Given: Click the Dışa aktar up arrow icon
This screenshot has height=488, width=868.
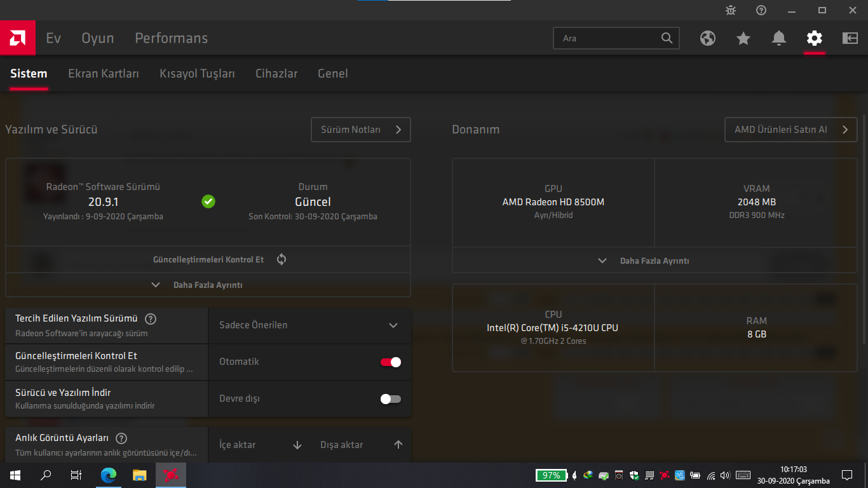Looking at the screenshot, I should tap(398, 445).
